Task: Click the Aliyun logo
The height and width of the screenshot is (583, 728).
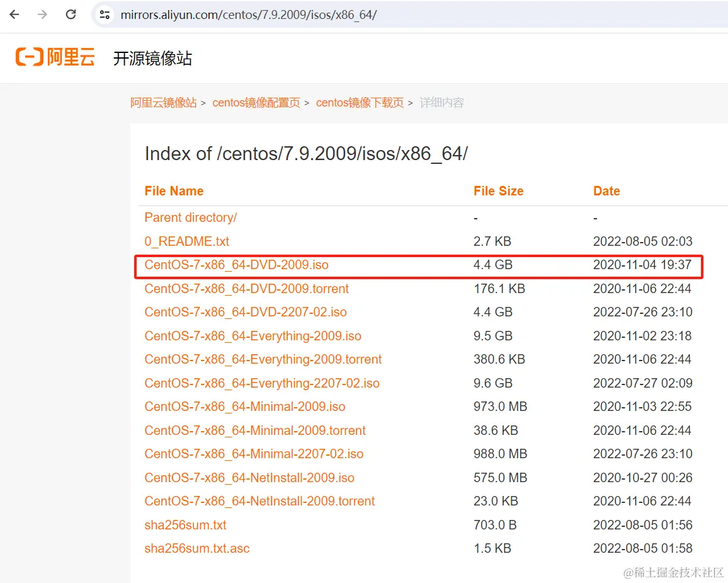Action: 55,57
